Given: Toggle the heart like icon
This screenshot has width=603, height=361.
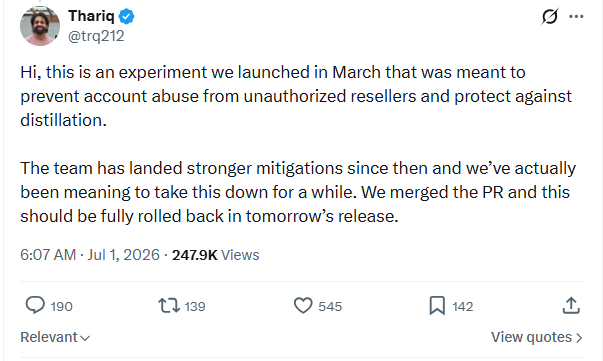Looking at the screenshot, I should pyautogui.click(x=303, y=306).
